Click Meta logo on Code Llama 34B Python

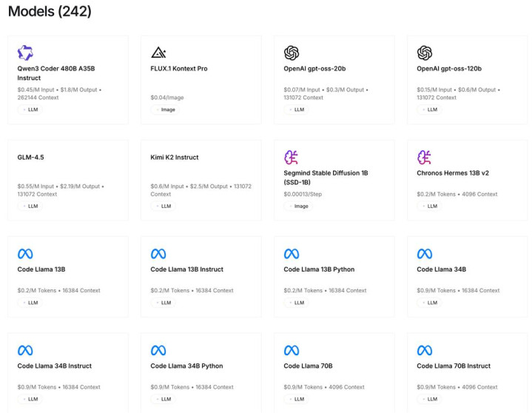158,350
